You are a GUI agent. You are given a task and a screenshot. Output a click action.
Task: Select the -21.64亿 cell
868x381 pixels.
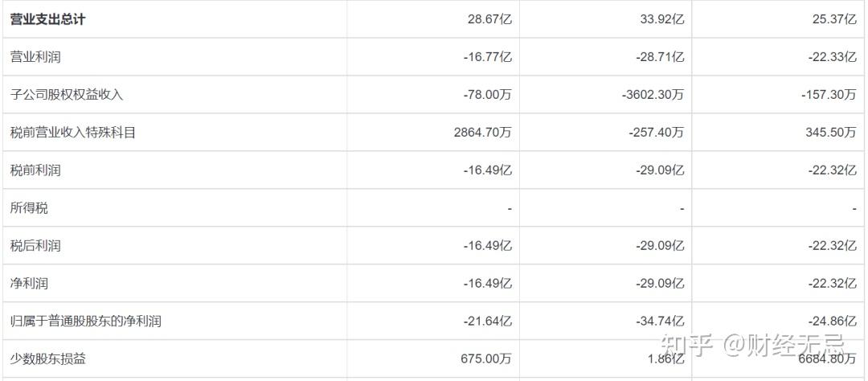click(488, 322)
